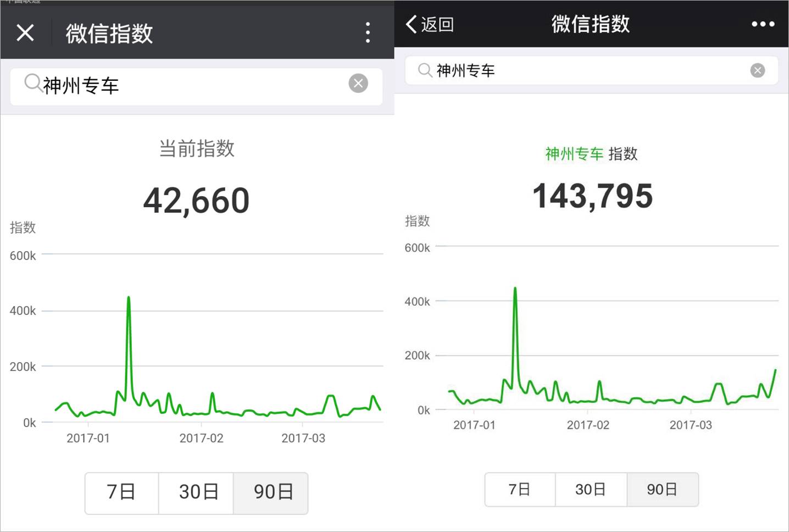
Task: Click the left chart's tallest peak
Action: [129, 298]
